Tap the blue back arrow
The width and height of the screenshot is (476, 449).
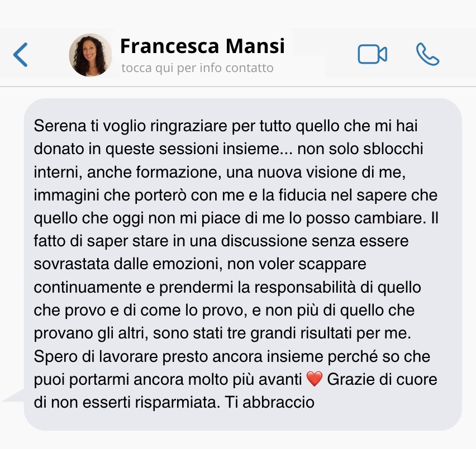coord(20,55)
